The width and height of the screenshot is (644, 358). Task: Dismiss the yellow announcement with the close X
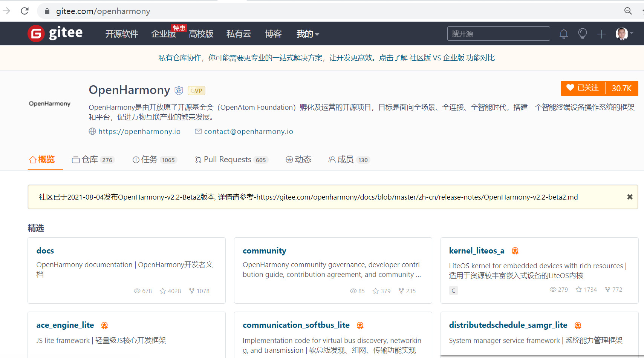pos(630,197)
